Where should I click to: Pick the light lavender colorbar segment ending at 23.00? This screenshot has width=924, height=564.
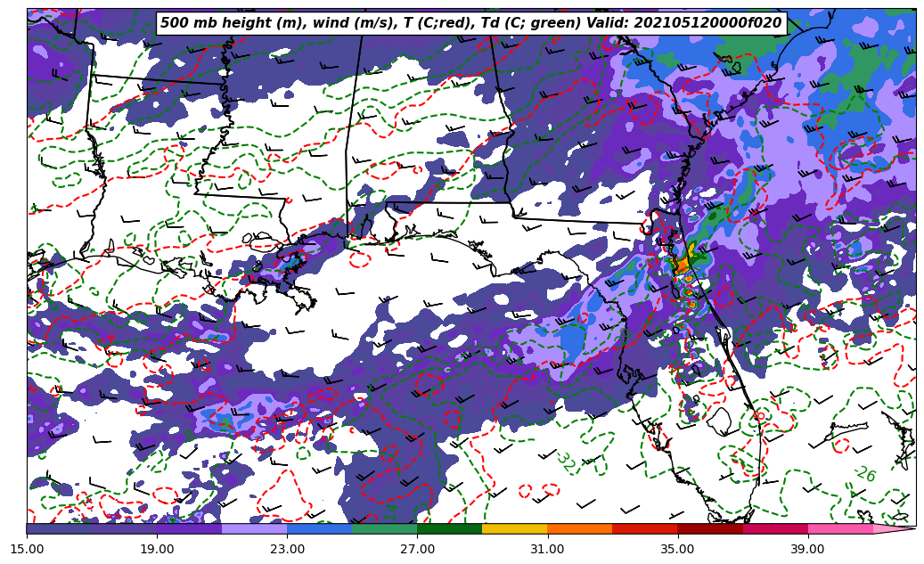click(255, 528)
